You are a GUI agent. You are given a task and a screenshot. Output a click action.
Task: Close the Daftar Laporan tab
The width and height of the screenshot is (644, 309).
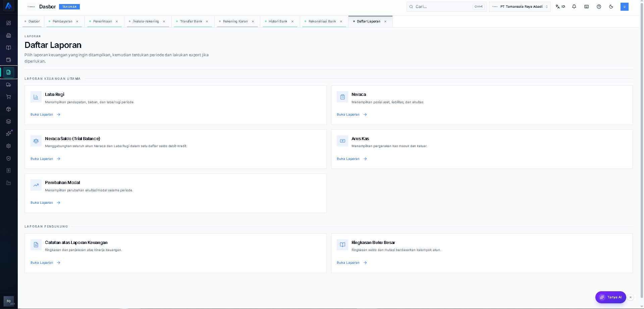point(385,21)
